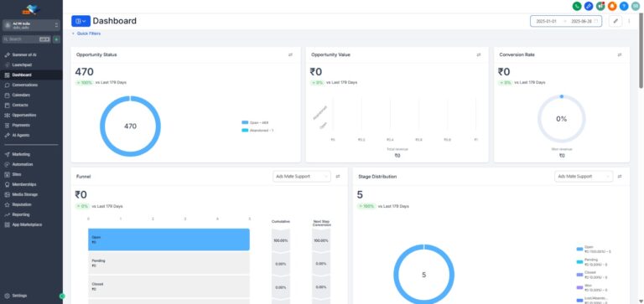Click the Conversion Rate gauge circle
Screen dimensions: 644x304
click(562, 119)
